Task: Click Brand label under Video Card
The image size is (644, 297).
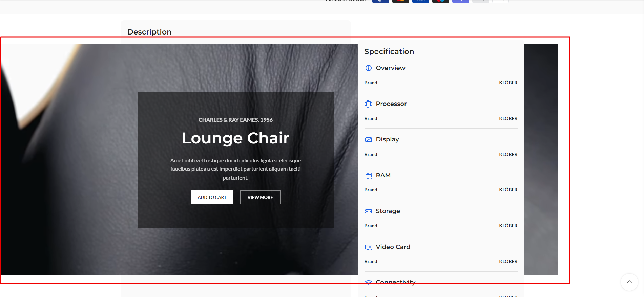Action: (x=371, y=261)
